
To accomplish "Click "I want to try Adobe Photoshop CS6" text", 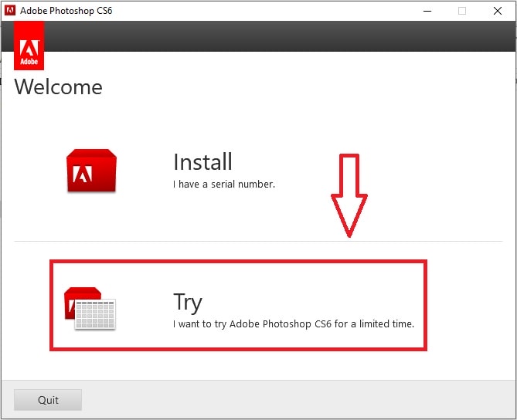I will tap(252, 324).
